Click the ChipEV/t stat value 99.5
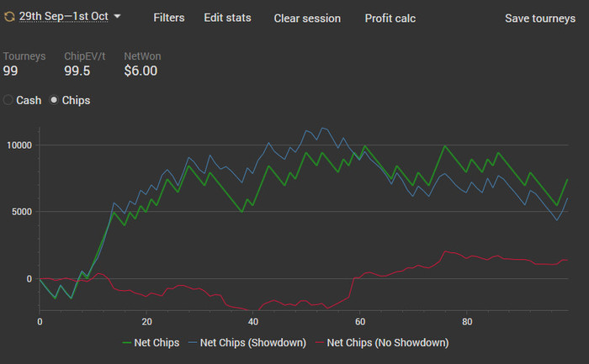The image size is (589, 364). point(77,71)
